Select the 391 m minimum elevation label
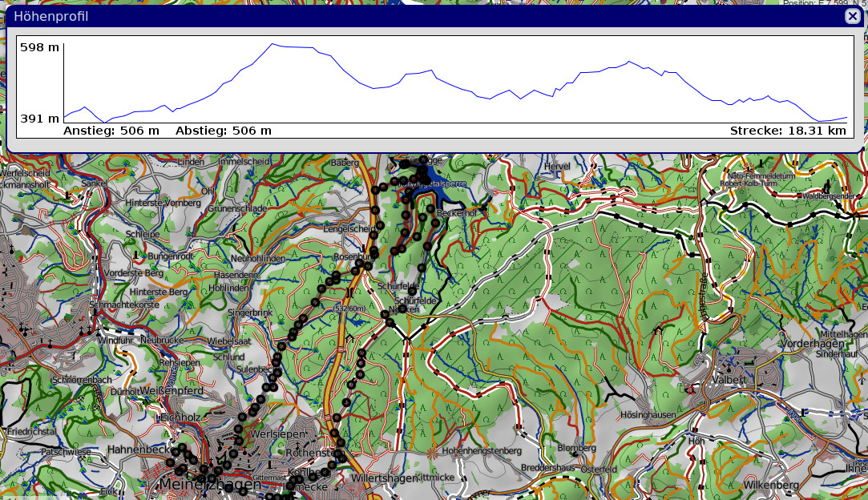 point(40,119)
